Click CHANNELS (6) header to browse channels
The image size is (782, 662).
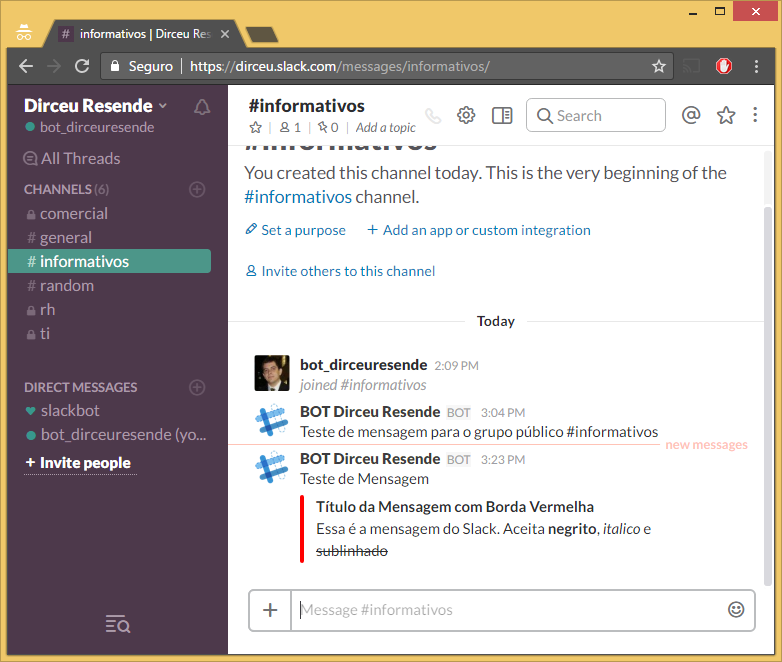[66, 190]
